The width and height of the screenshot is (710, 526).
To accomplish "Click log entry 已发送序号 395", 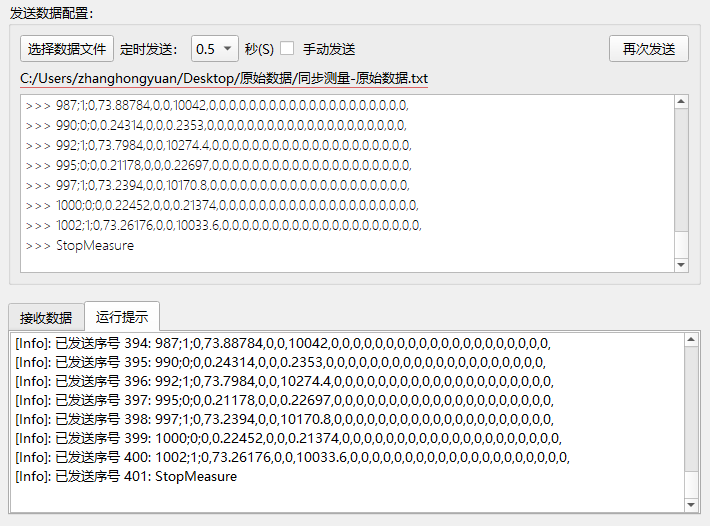I will (281, 362).
